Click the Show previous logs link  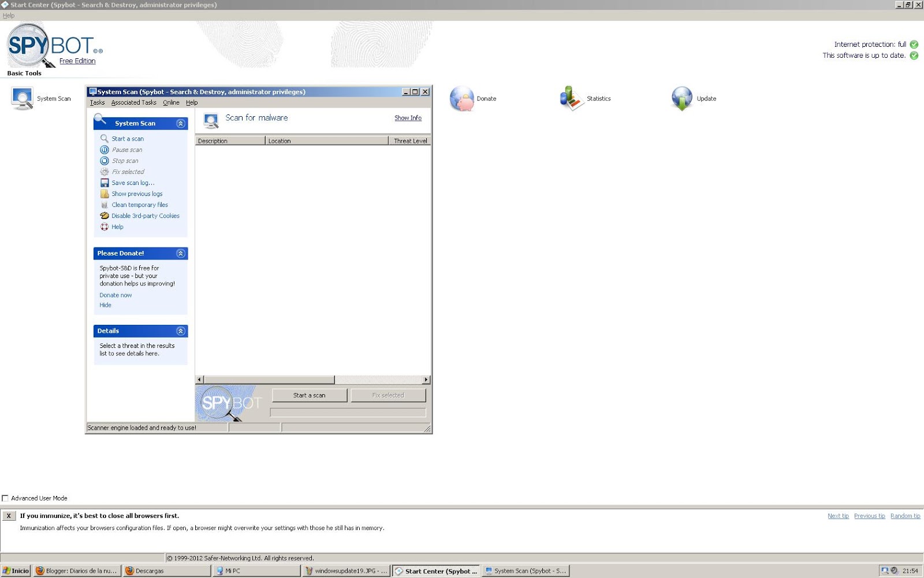(x=137, y=194)
